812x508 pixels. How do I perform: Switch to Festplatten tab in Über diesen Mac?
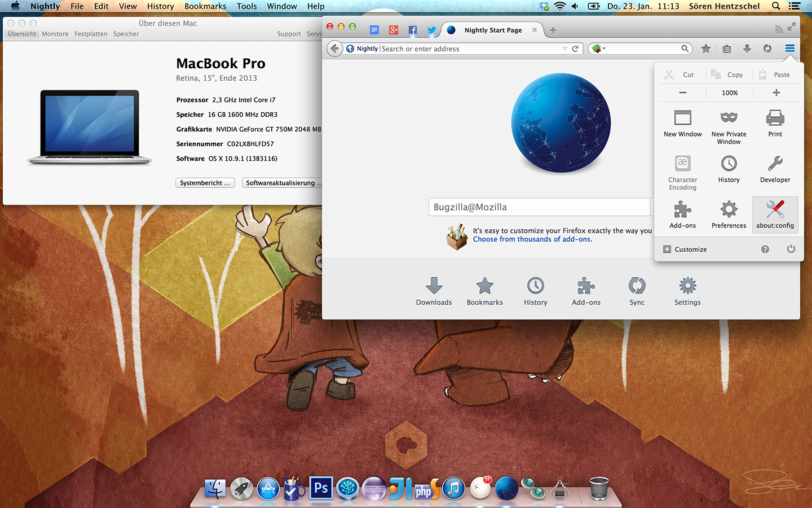tap(91, 34)
